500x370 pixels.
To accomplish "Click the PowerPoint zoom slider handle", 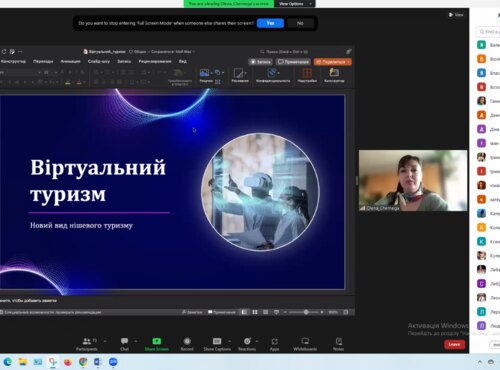I will pos(306,312).
